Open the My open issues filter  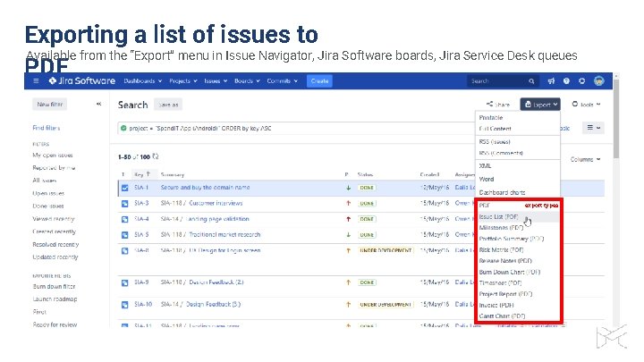53,156
